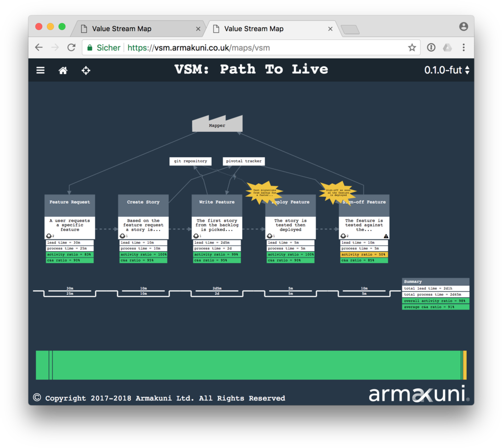Click the pivotal tracker node
The height and width of the screenshot is (448, 502).
click(x=243, y=161)
